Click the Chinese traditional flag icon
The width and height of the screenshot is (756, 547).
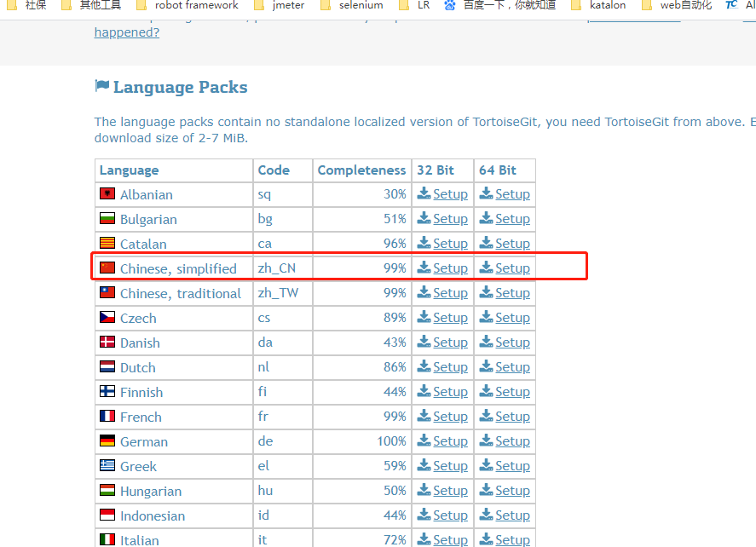[107, 292]
